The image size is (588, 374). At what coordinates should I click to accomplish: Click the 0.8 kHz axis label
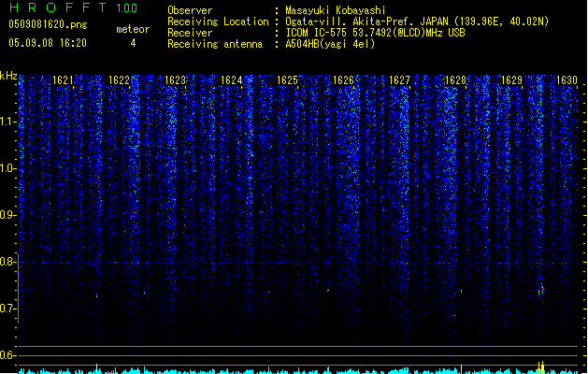click(x=7, y=262)
